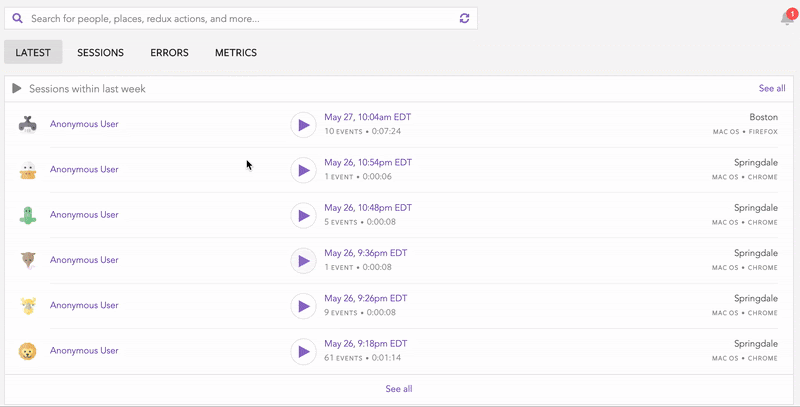Click See all link at bottom of list

[398, 389]
